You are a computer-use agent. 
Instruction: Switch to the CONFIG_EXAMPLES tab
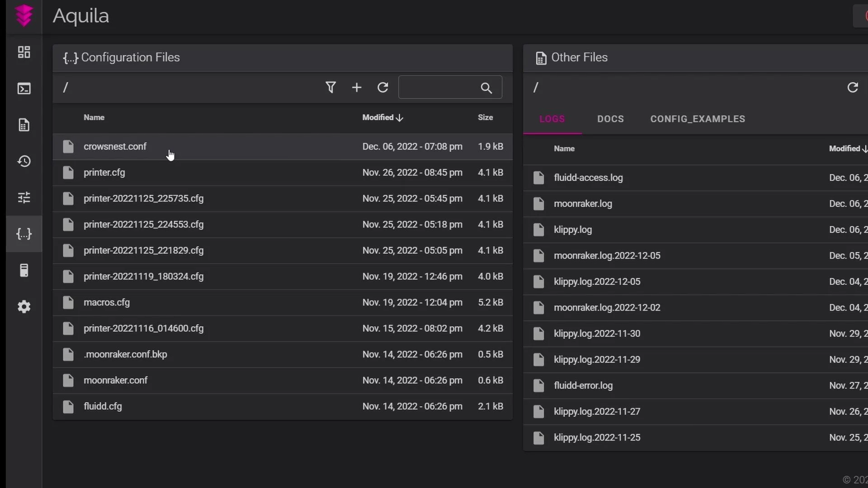click(698, 119)
